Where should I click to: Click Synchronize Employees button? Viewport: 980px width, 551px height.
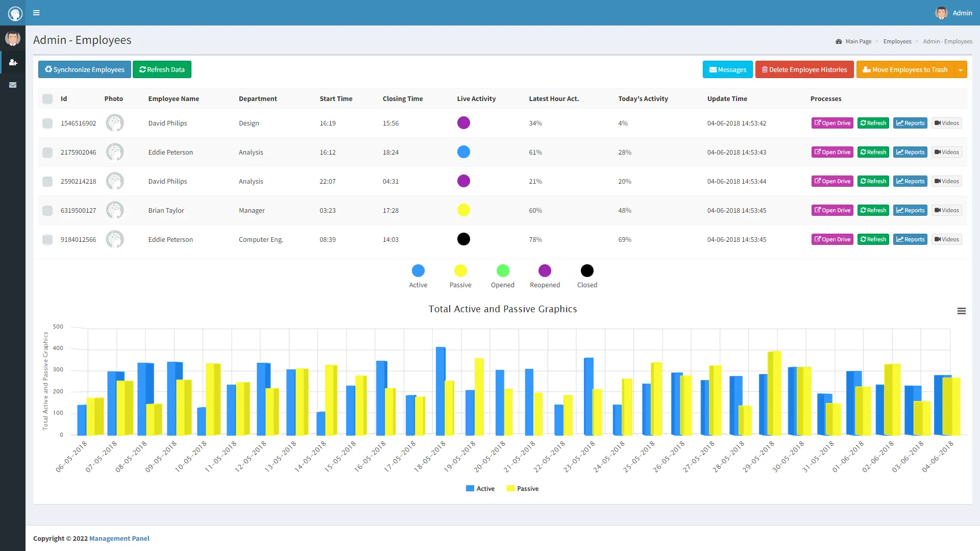coord(85,69)
